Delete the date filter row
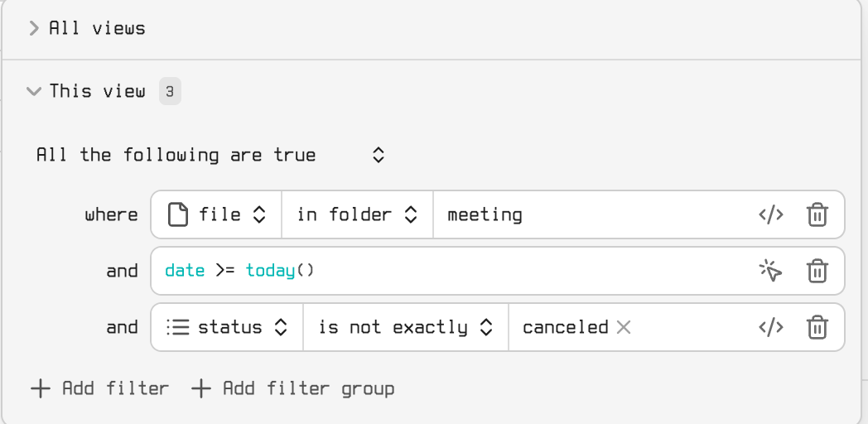Screen dimensions: 868x424 pyautogui.click(x=817, y=271)
